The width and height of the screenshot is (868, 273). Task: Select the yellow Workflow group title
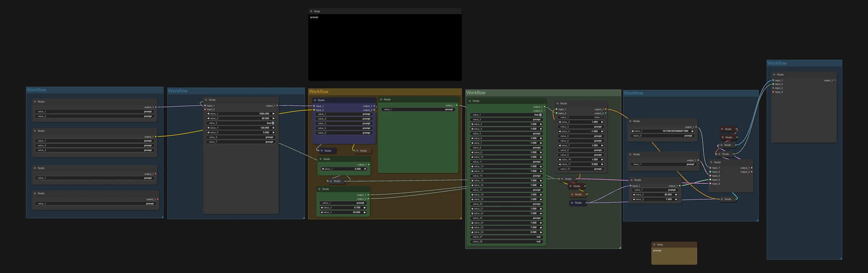[319, 92]
